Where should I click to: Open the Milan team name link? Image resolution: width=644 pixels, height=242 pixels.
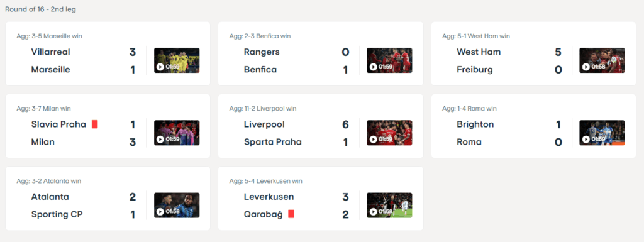coord(43,142)
